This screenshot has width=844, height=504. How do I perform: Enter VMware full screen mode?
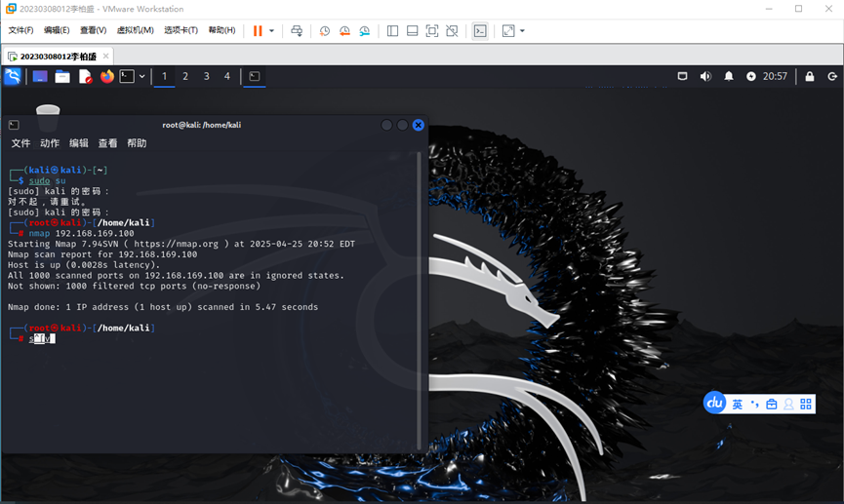pyautogui.click(x=431, y=30)
